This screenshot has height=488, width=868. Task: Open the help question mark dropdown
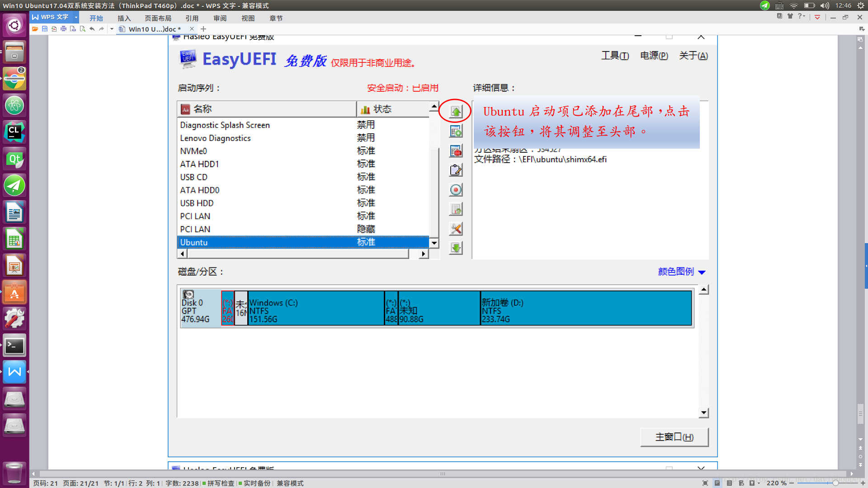pos(802,16)
